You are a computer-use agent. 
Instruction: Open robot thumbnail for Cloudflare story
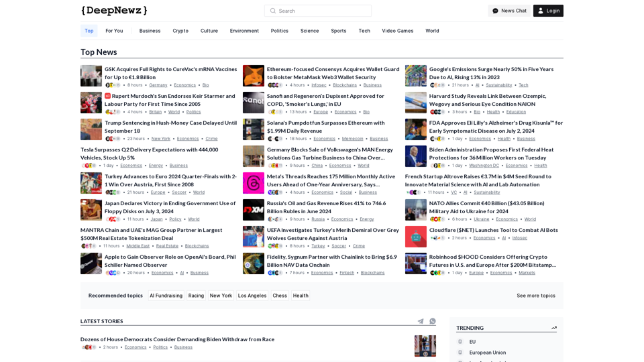pos(416,237)
